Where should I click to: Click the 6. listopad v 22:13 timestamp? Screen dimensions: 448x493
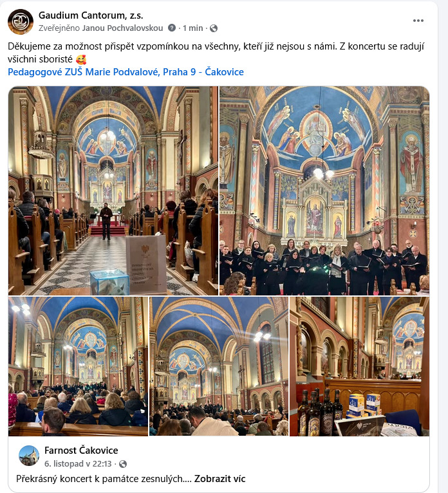78,464
